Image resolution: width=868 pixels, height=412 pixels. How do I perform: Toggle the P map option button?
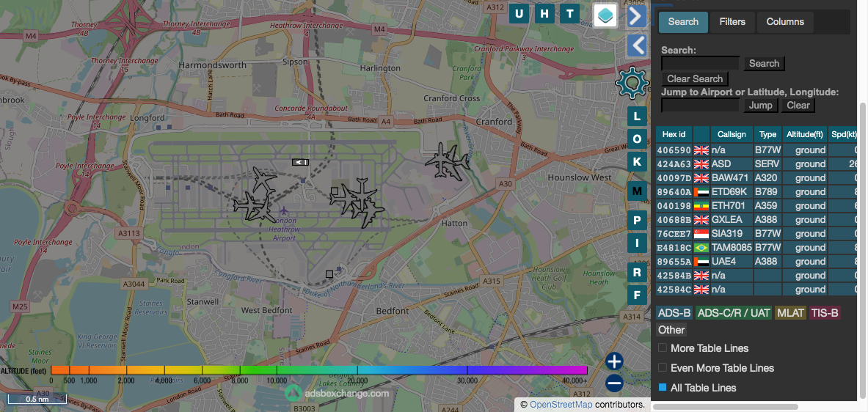pos(637,221)
